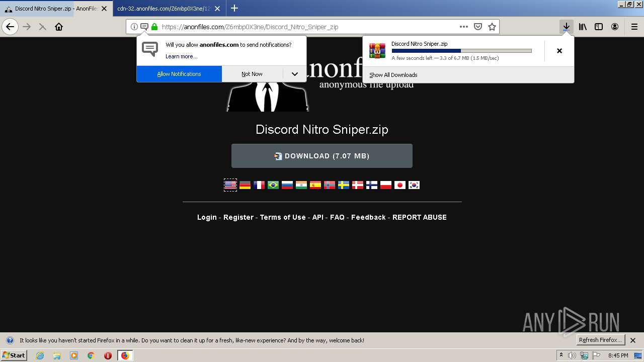Screen dimensions: 644x362
Task: Expand the Not Now dropdown arrow
Action: [295, 74]
